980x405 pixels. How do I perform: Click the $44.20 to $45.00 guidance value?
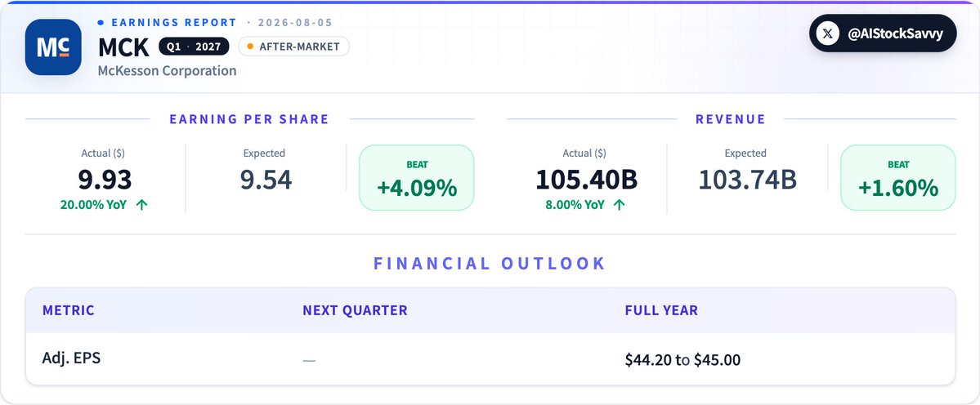coord(682,360)
